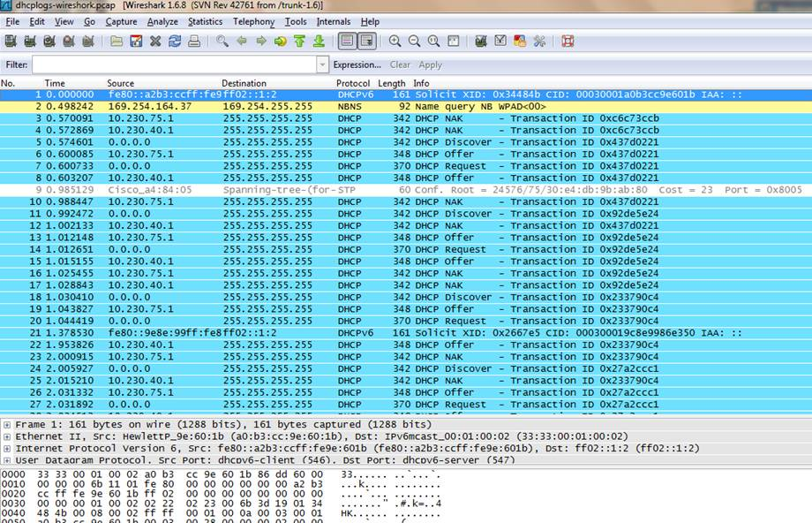Reload this capture file icon
The height and width of the screenshot is (523, 812).
click(x=175, y=41)
